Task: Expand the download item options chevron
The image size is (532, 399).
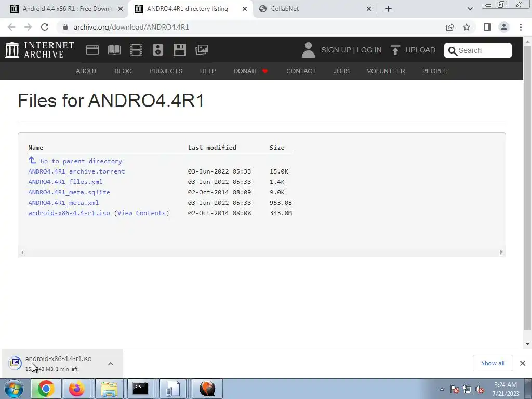Action: (x=111, y=364)
